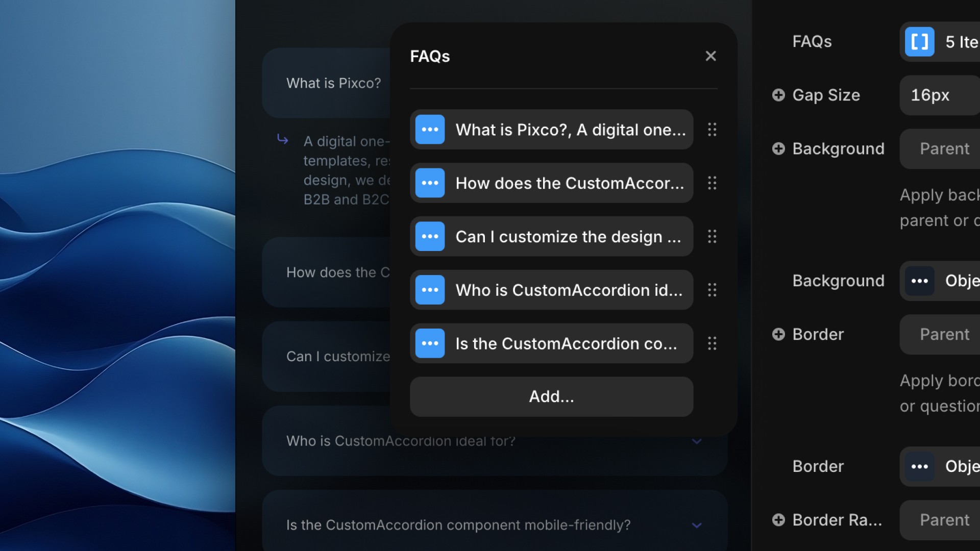Open the Background 'Parent' option selector

coord(940,148)
